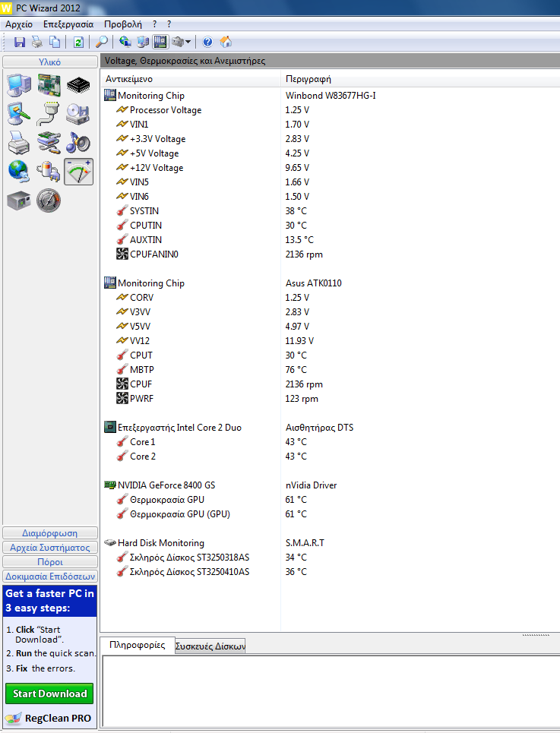
Task: Click the globe with monitor toolbar icon
Action: click(125, 42)
